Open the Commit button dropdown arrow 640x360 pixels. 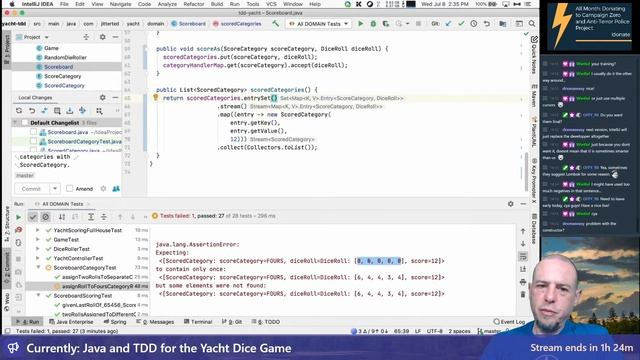click(x=55, y=189)
